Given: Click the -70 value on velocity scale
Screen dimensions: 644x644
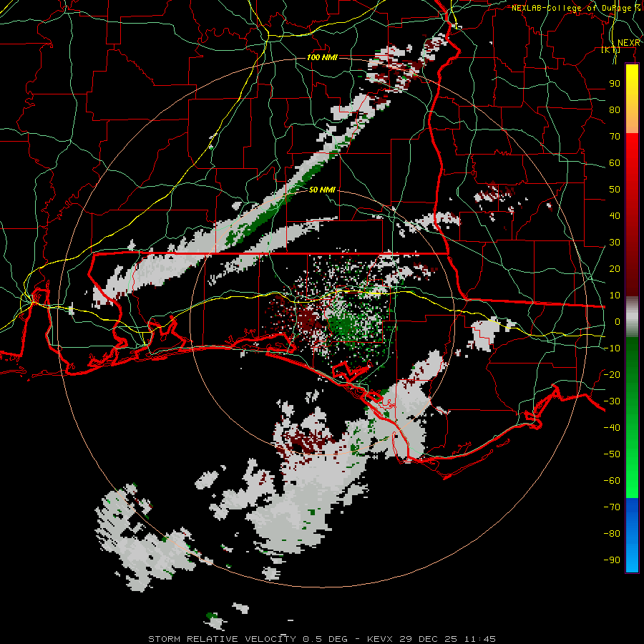Looking at the screenshot, I should pyautogui.click(x=612, y=507).
